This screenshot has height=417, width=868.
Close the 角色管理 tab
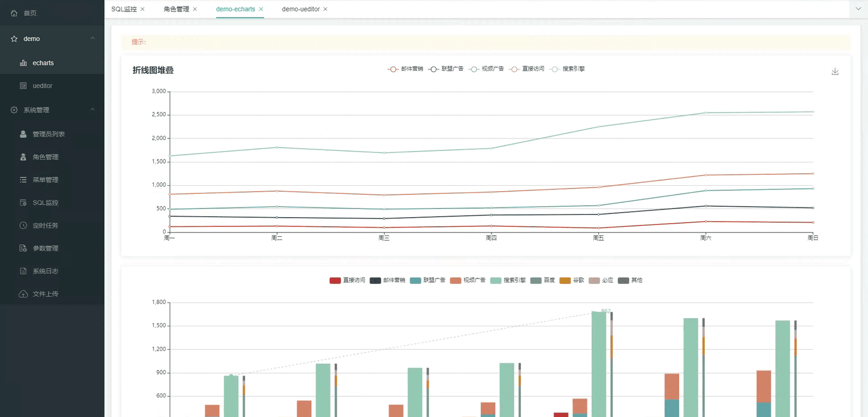tap(195, 9)
